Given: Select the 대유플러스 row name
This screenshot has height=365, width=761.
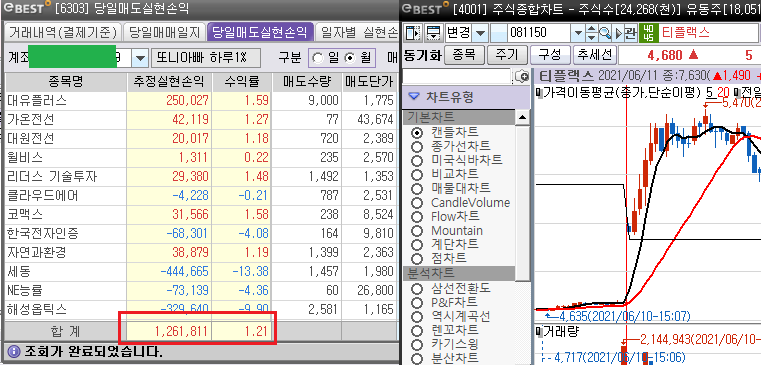Looking at the screenshot, I should click(37, 101).
